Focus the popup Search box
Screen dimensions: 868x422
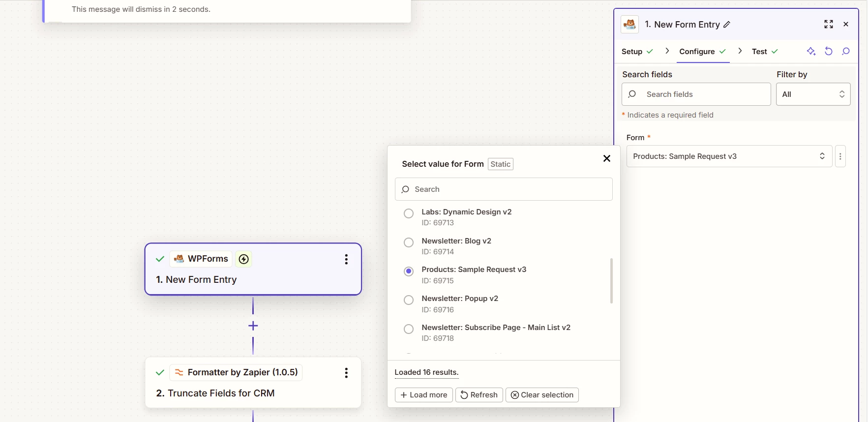[x=504, y=189]
